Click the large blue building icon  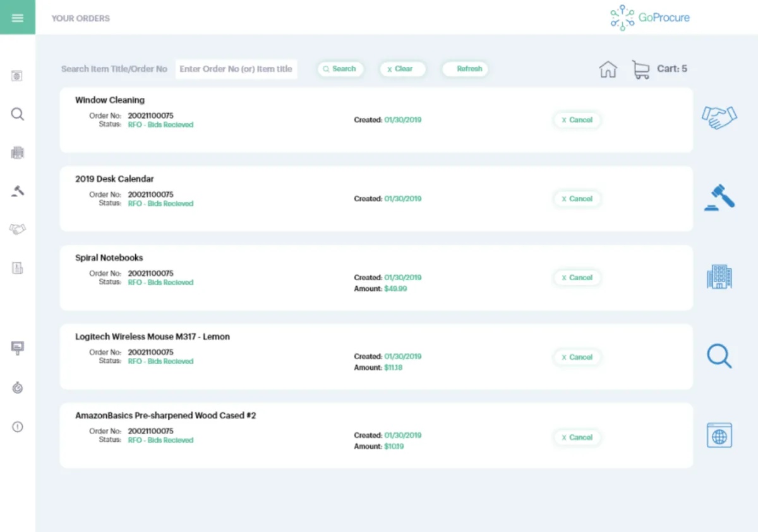click(719, 276)
